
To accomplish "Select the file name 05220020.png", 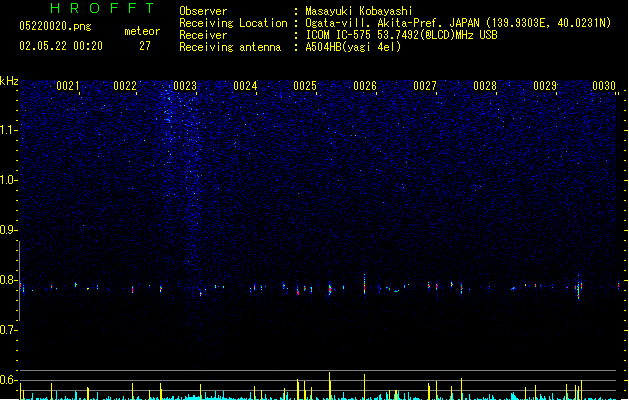I will (x=55, y=26).
